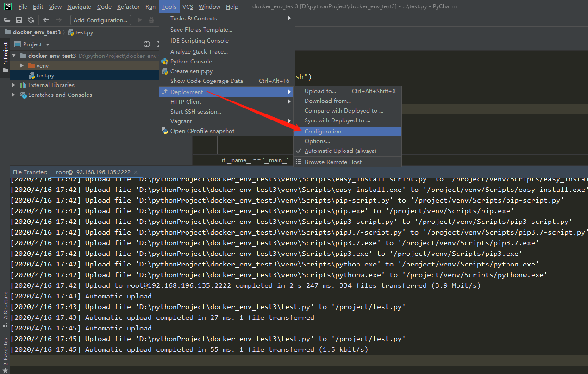The height and width of the screenshot is (374, 588).
Task: Expand Scratches and Consoles node
Action: (13, 95)
